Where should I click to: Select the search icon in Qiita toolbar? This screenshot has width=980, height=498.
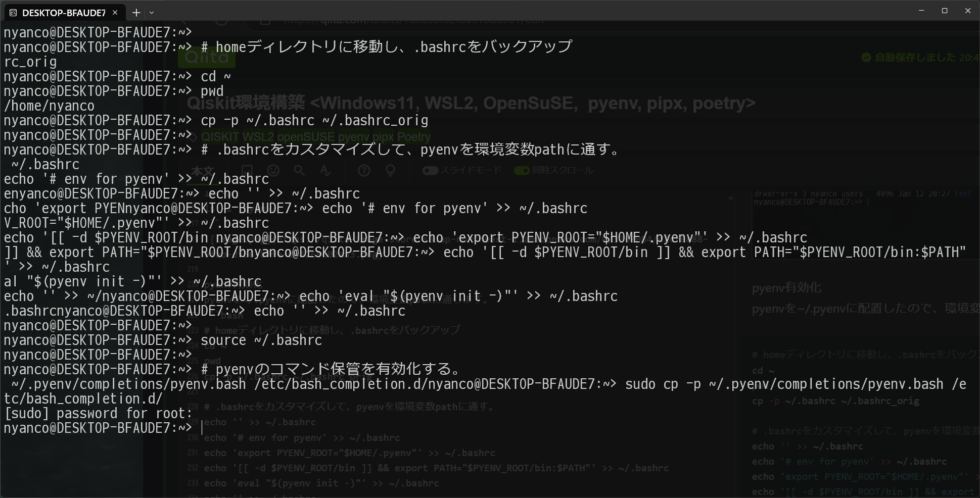point(299,170)
